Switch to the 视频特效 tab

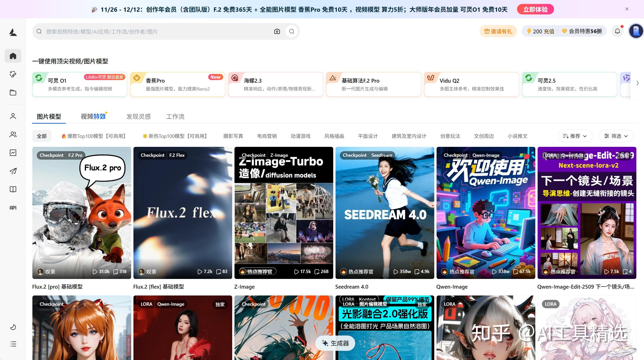pyautogui.click(x=93, y=117)
